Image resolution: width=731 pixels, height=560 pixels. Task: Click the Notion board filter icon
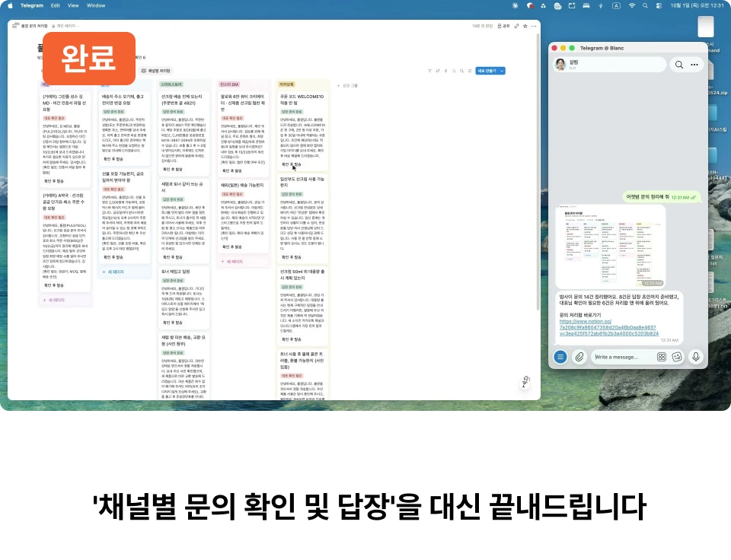[429, 71]
